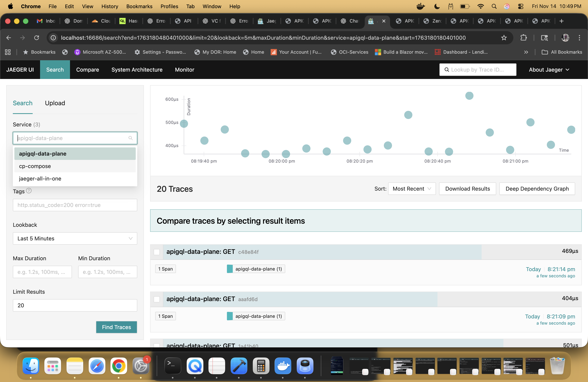588x382 pixels.
Task: Open the Tags help question-mark icon
Action: coord(29,190)
